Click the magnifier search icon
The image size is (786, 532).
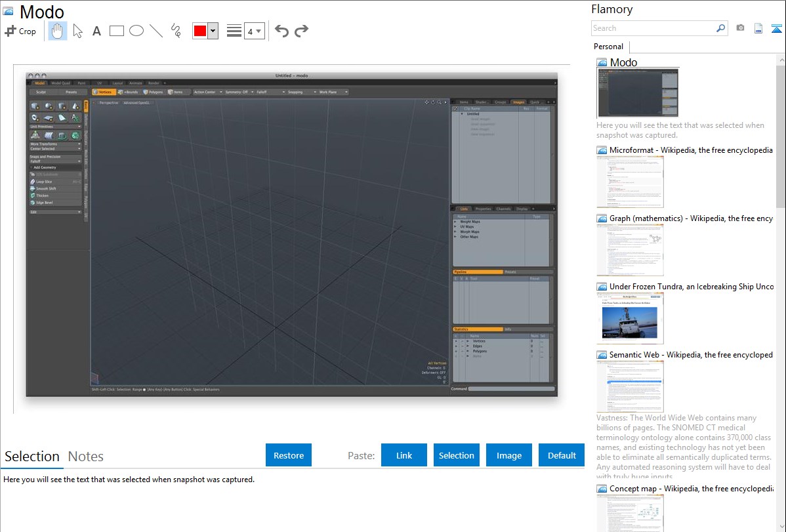[720, 28]
